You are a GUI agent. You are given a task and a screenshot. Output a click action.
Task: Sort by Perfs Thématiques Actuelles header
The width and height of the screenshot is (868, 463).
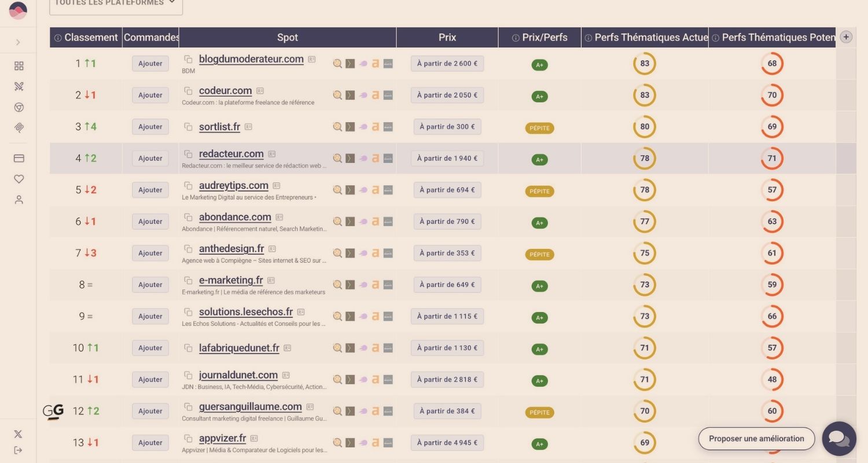coord(645,38)
